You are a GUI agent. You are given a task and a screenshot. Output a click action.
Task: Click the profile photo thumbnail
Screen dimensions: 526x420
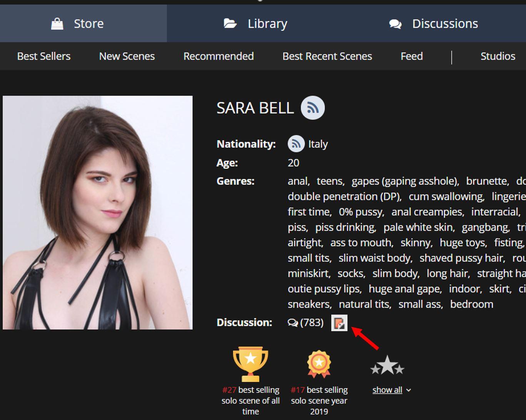pyautogui.click(x=98, y=212)
